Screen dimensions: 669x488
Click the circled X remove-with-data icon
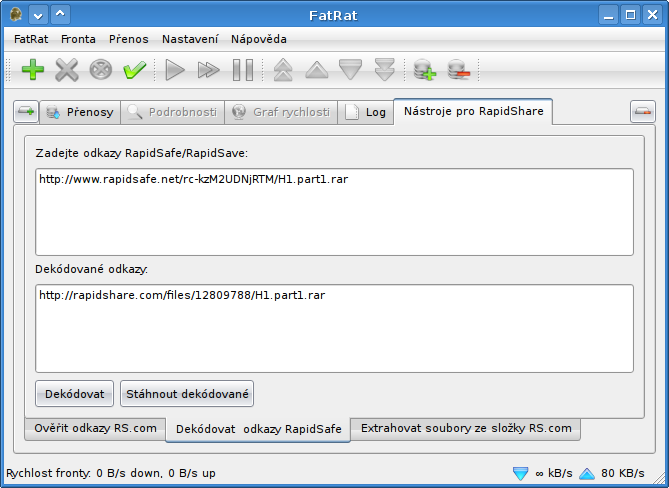[x=101, y=70]
